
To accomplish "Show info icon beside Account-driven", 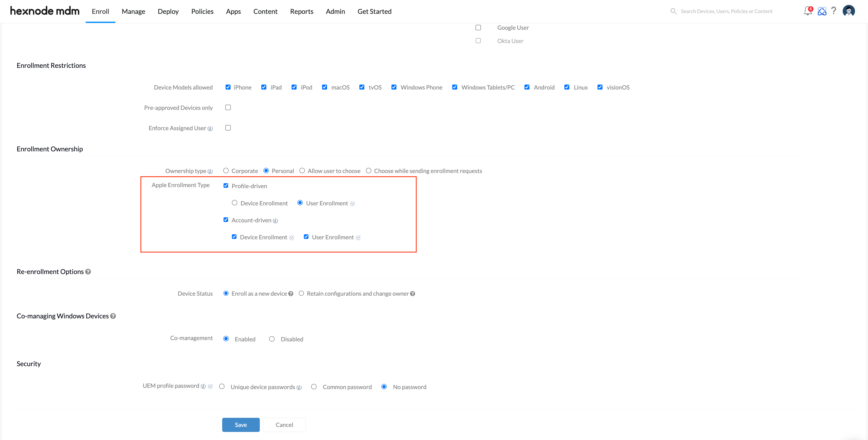I will click(275, 221).
